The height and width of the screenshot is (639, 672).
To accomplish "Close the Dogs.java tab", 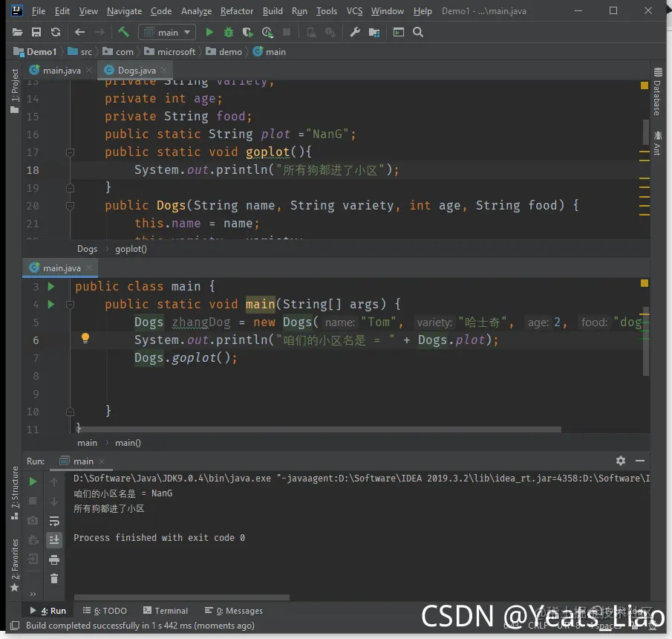I will point(163,70).
